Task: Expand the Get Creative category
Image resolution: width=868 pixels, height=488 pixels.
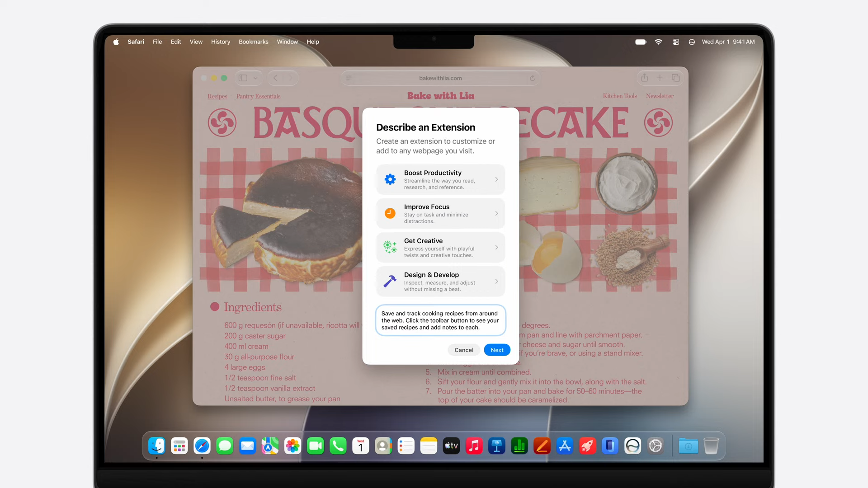Action: click(x=440, y=247)
